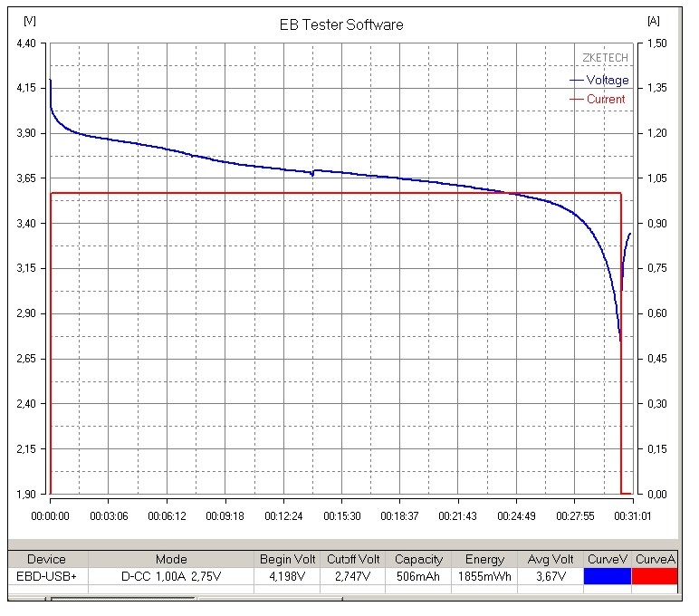Click the Cutoff Volt column header
Screen dimensions: 699x616
point(353,559)
